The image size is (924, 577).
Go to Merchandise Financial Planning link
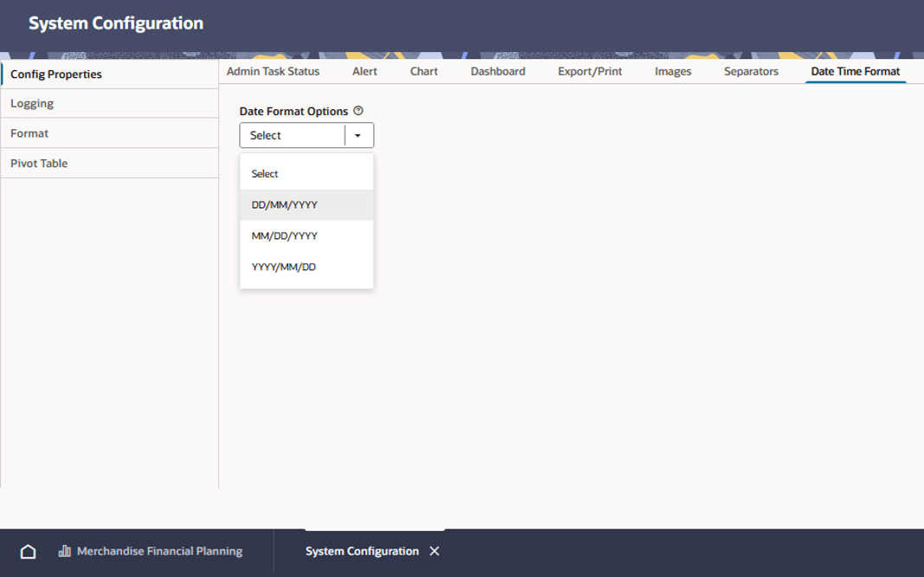click(x=159, y=551)
